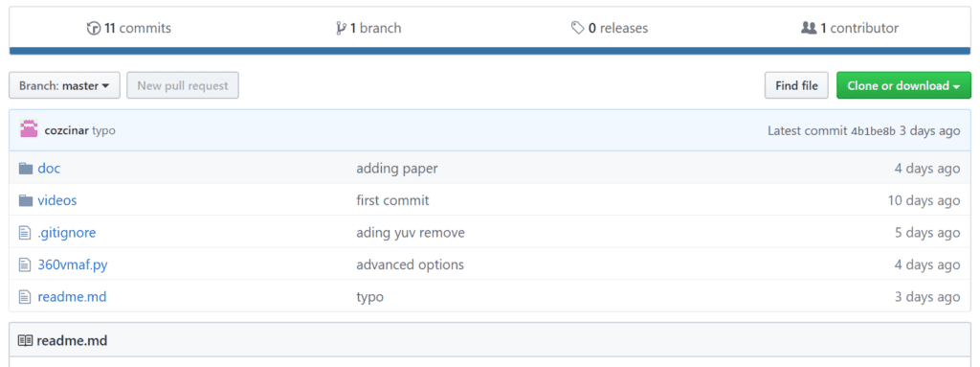Click the 360vmaf.py file icon
This screenshot has width=980, height=367.
coord(25,264)
